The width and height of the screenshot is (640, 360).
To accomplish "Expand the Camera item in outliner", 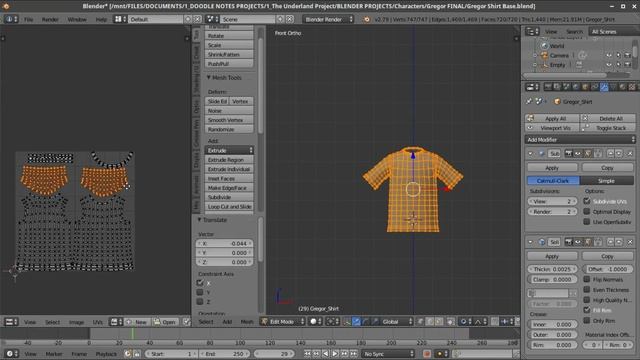I will 535,55.
